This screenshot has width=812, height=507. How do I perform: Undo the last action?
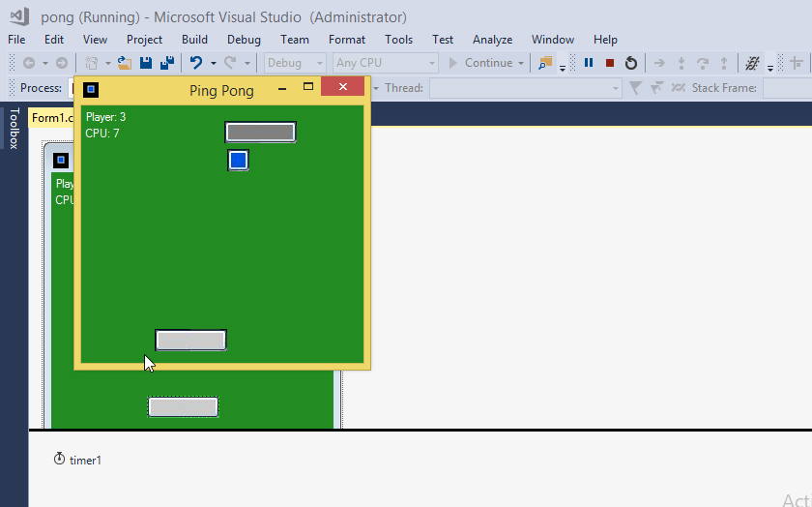[x=195, y=63]
